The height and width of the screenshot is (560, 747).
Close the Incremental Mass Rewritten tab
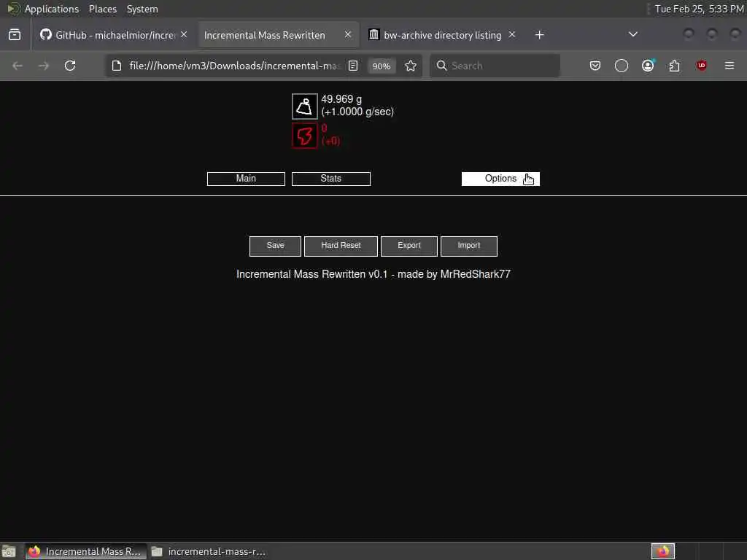(x=348, y=35)
